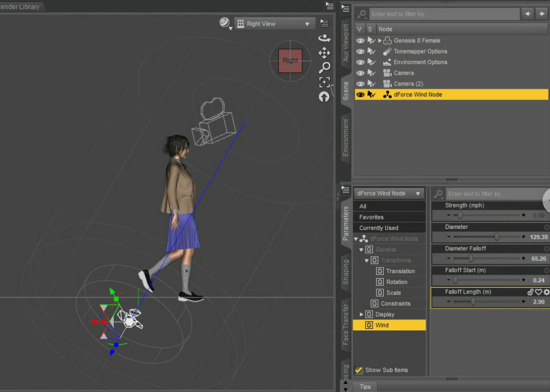Open the pane options icon above the viewport
This screenshot has width=550, height=392.
click(x=329, y=5)
